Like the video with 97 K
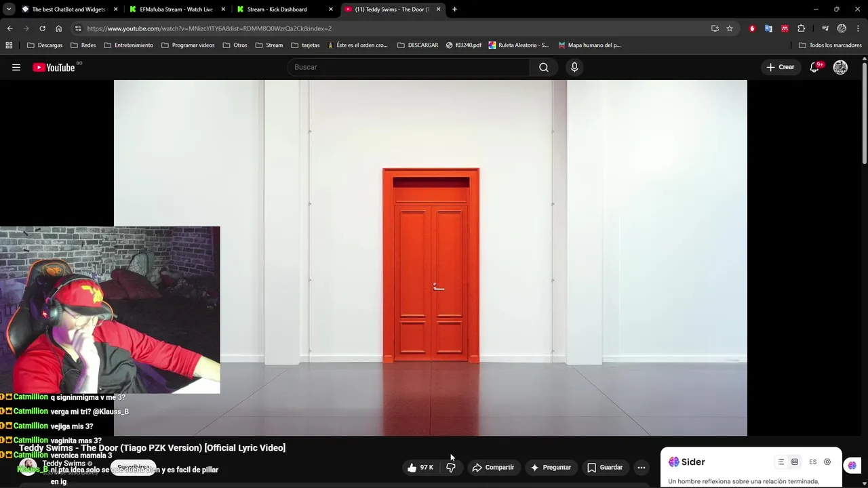This screenshot has height=488, width=868. pyautogui.click(x=420, y=467)
